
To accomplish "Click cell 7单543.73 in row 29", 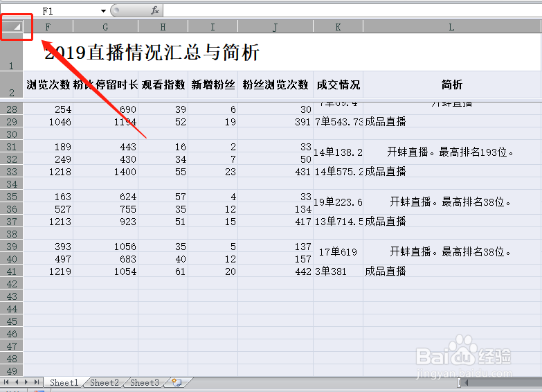I will (338, 122).
